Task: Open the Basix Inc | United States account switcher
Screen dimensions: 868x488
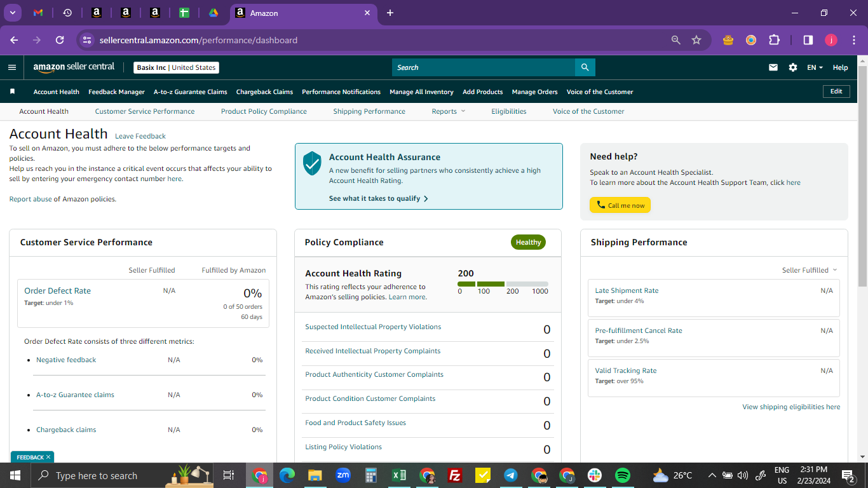Action: pos(177,67)
